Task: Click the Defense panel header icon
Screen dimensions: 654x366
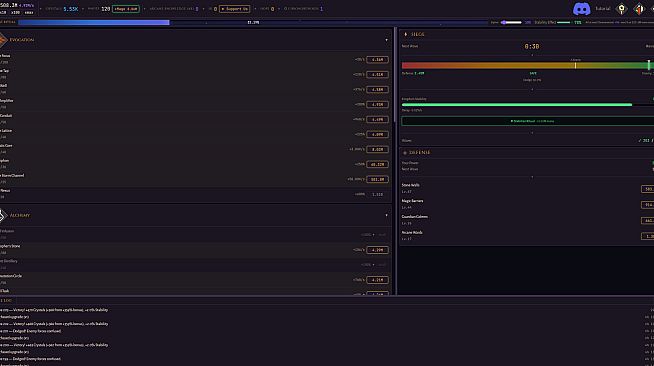Action: point(405,153)
